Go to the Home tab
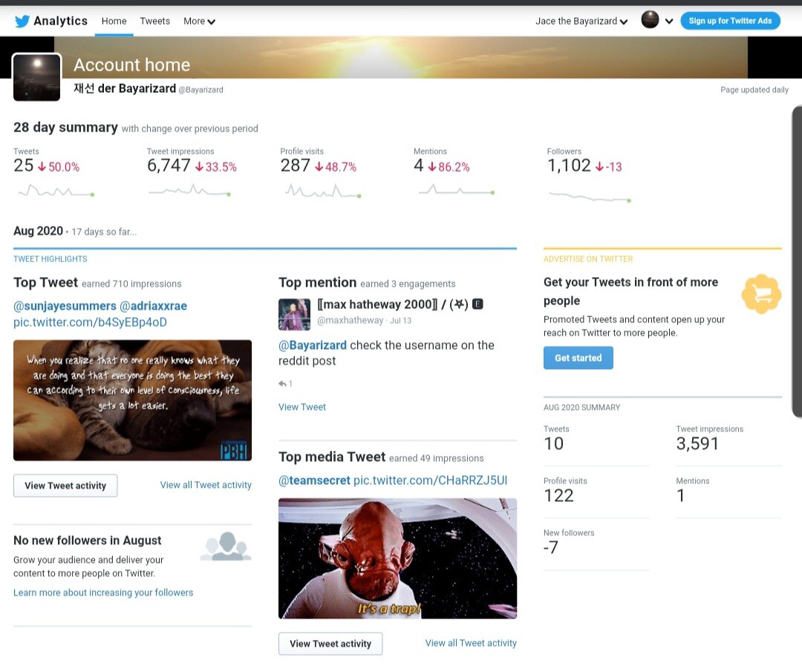The image size is (802, 672). click(114, 21)
